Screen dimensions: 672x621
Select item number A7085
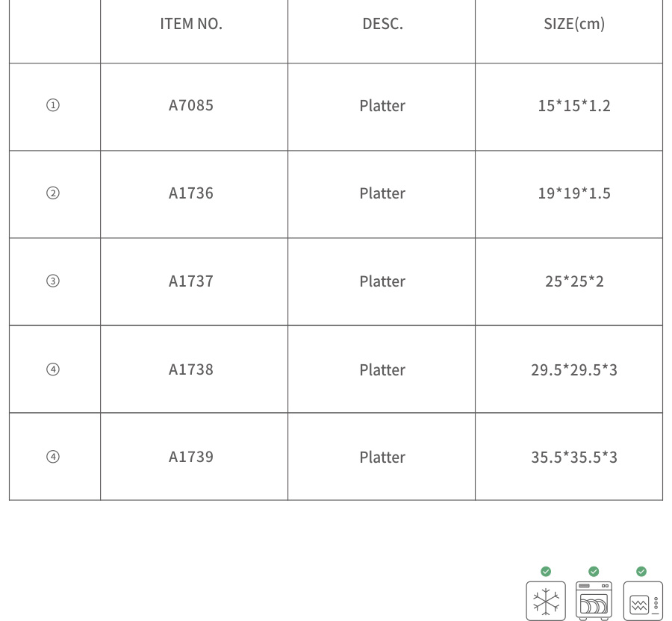pos(191,105)
